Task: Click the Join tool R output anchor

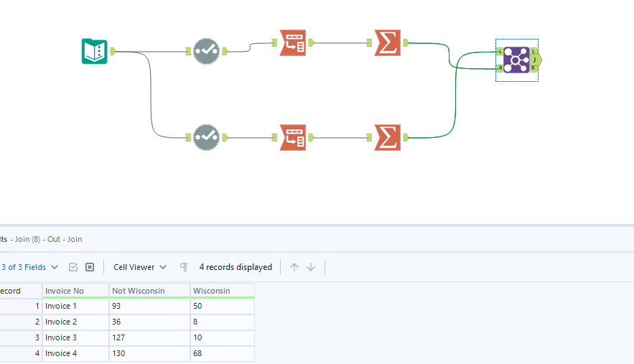Action: [x=533, y=68]
